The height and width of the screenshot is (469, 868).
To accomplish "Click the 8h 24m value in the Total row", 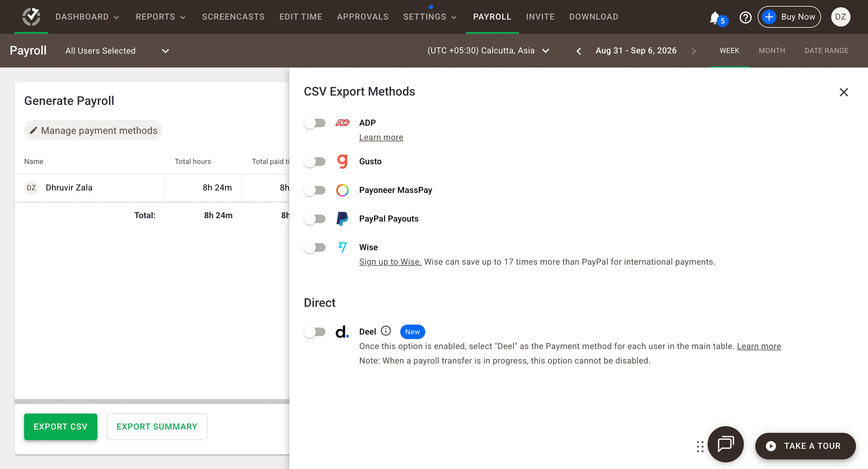I will click(218, 215).
